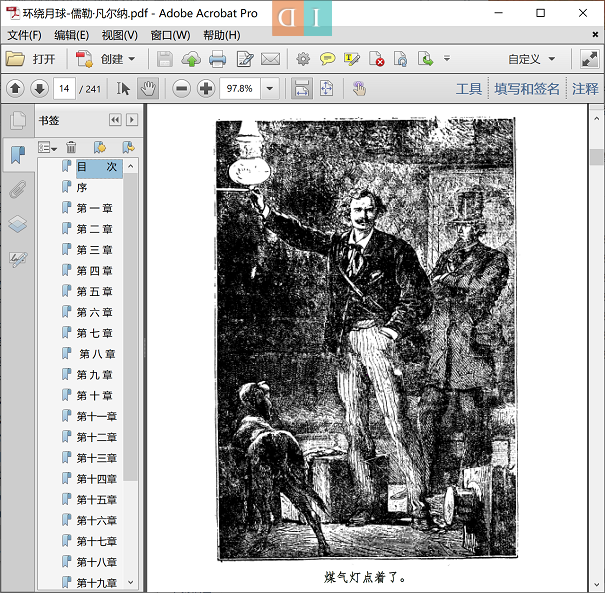Click the extract page icon

(426, 59)
